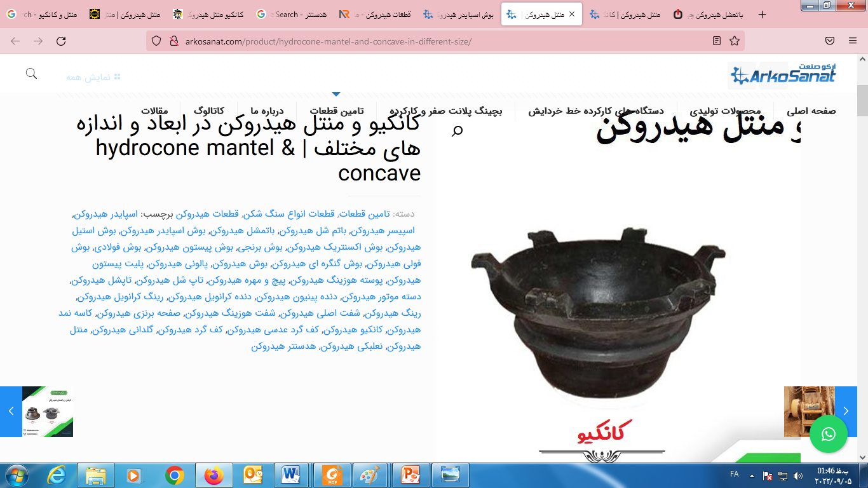Open a new browser tab
868x488 pixels.
[x=763, y=14]
